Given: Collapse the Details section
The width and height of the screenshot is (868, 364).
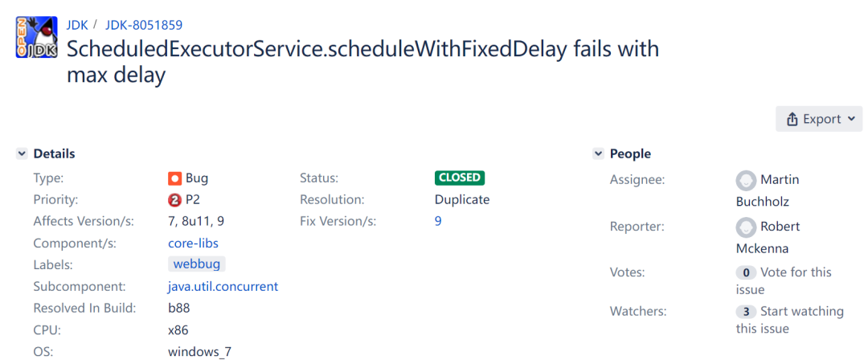Looking at the screenshot, I should click(x=22, y=153).
